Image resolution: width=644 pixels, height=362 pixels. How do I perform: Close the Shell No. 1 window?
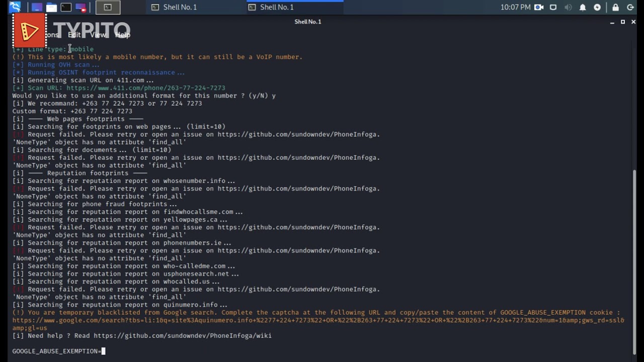633,22
